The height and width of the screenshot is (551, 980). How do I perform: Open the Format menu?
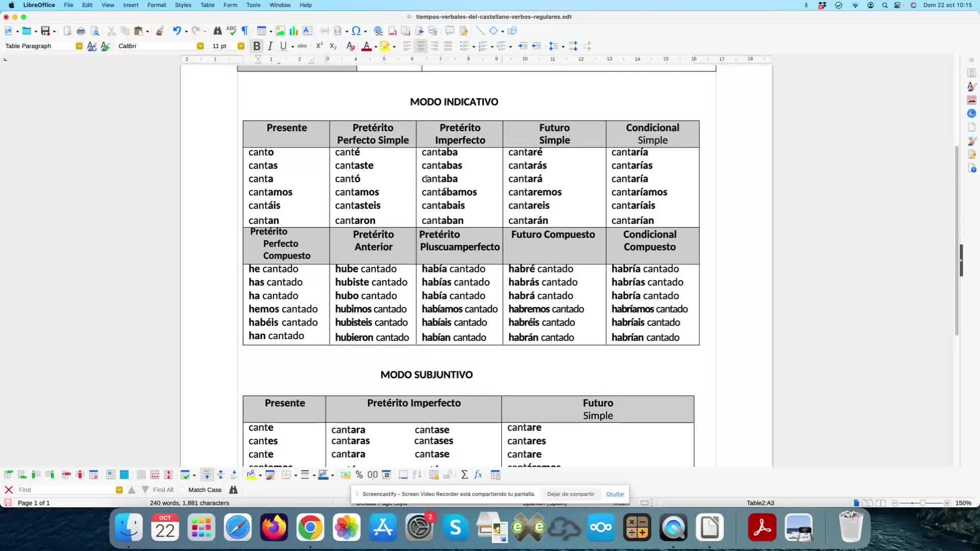click(157, 5)
